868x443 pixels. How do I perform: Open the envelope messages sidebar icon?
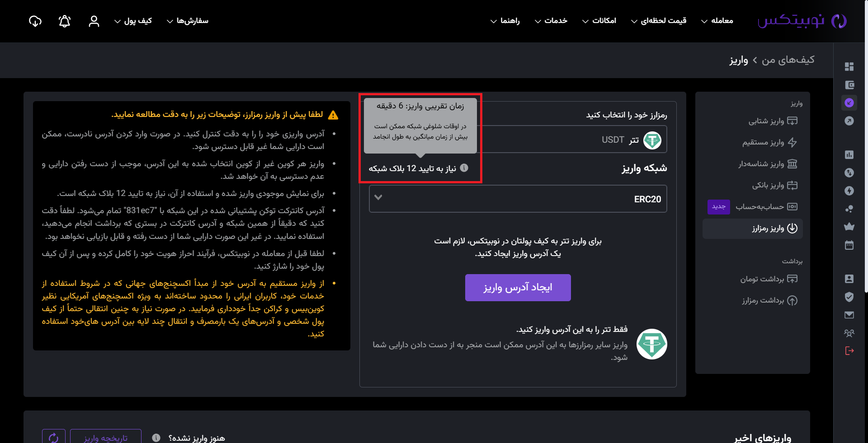849,315
